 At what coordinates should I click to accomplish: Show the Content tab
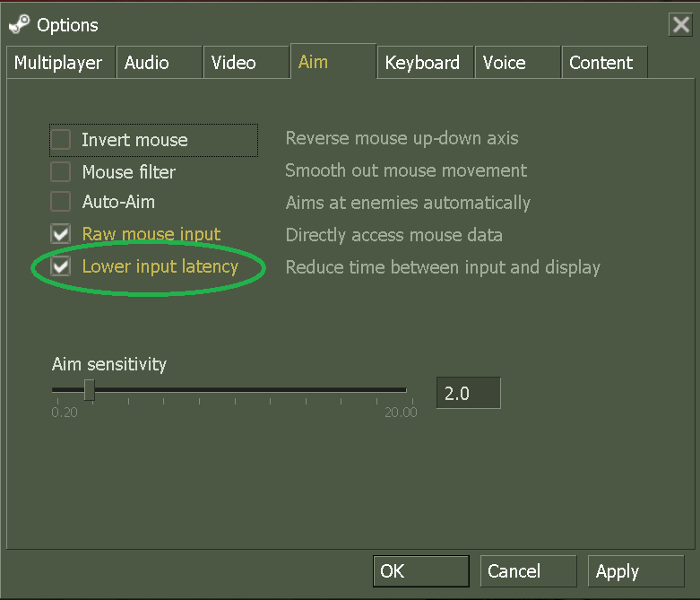601,63
